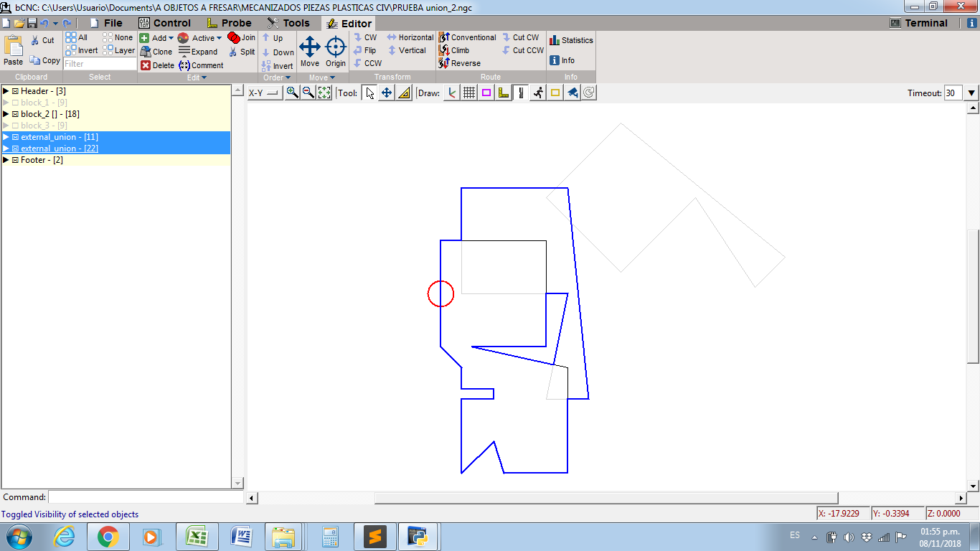Select the ruler measuring tool
Screen dimensions: 980x551
(404, 93)
